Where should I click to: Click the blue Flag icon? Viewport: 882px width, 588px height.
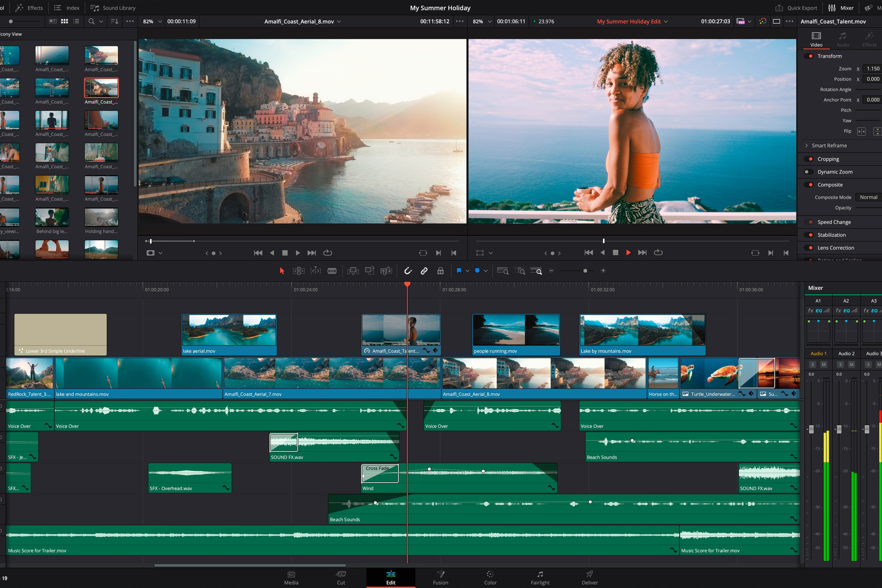[459, 271]
